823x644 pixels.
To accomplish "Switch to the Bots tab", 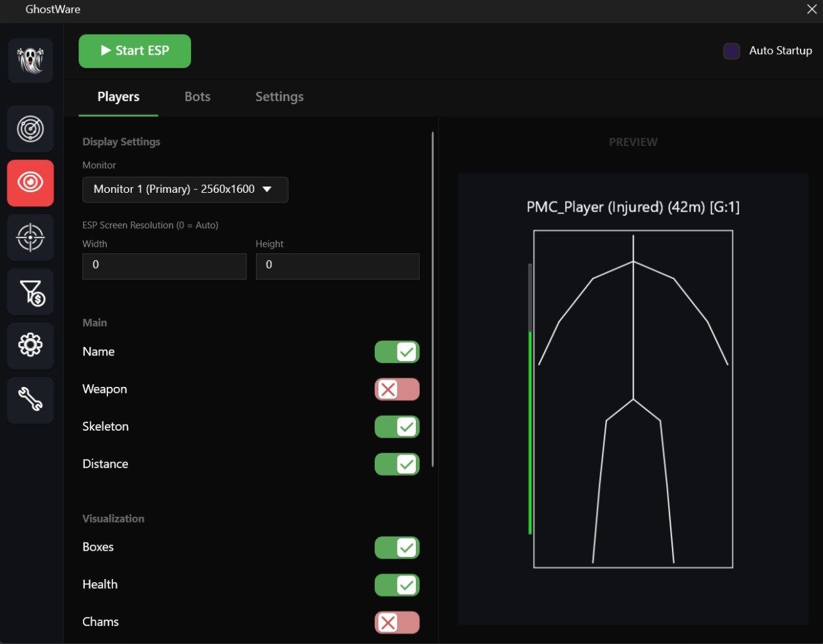I will (197, 97).
